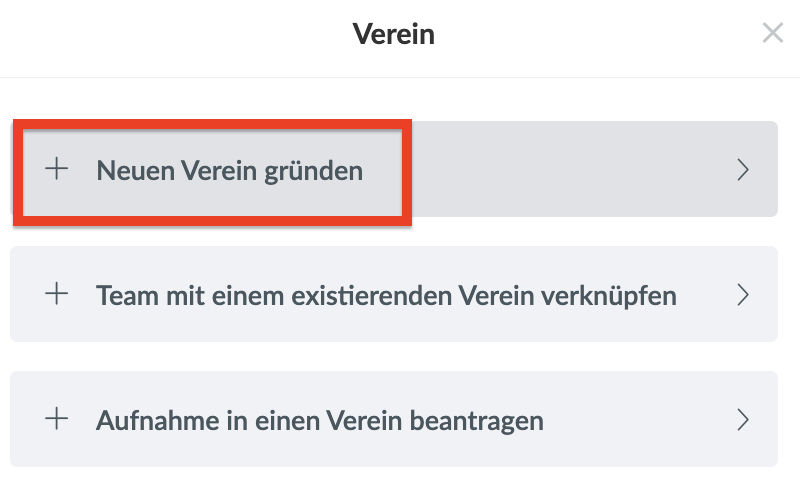Select the "Neuen Verein gründen" label
The width and height of the screenshot is (800, 496).
229,171
